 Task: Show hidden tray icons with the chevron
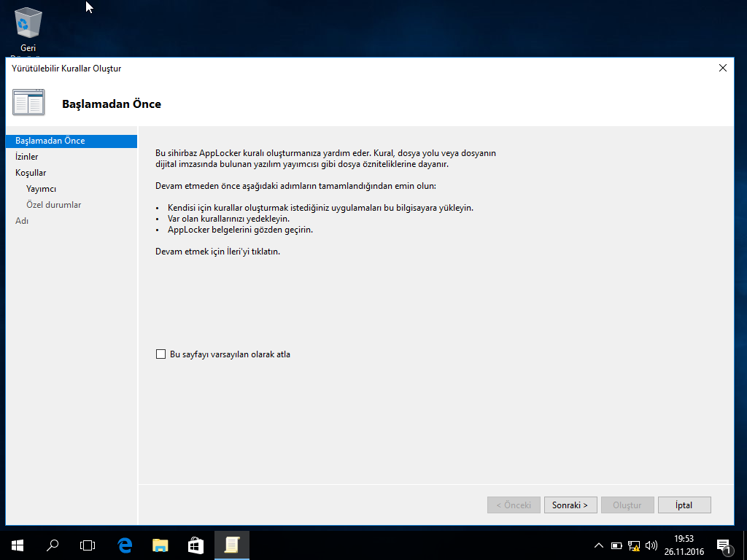click(x=599, y=545)
